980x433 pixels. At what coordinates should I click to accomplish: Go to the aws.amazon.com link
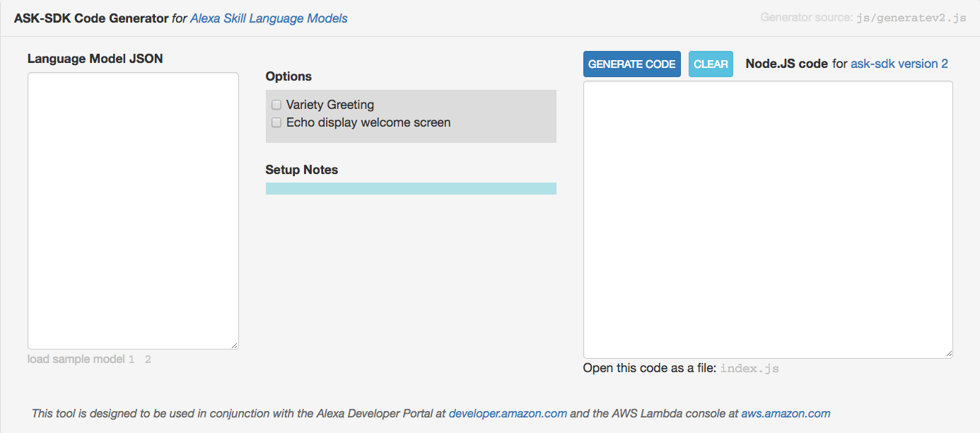(786, 413)
